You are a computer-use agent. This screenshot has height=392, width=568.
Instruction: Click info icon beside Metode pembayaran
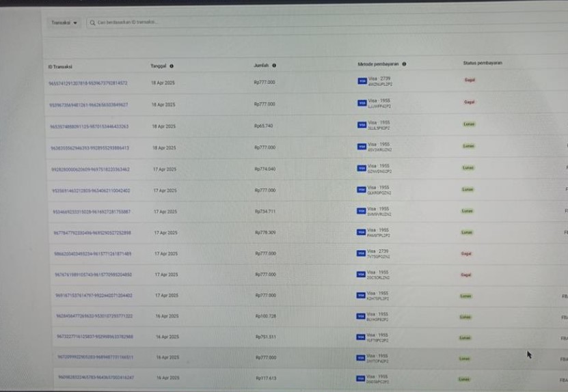(404, 64)
